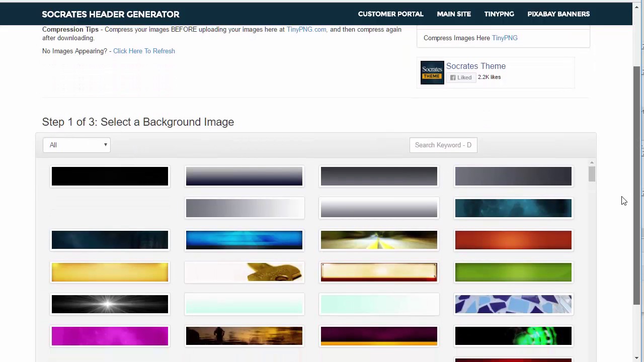
Task: Choose the sunset silhouette background
Action: point(244,336)
